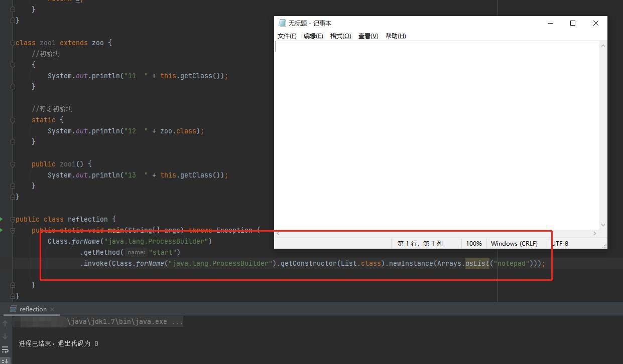Click Notepad vertical scrollbar up arrow
The width and height of the screenshot is (623, 364).
tap(603, 46)
